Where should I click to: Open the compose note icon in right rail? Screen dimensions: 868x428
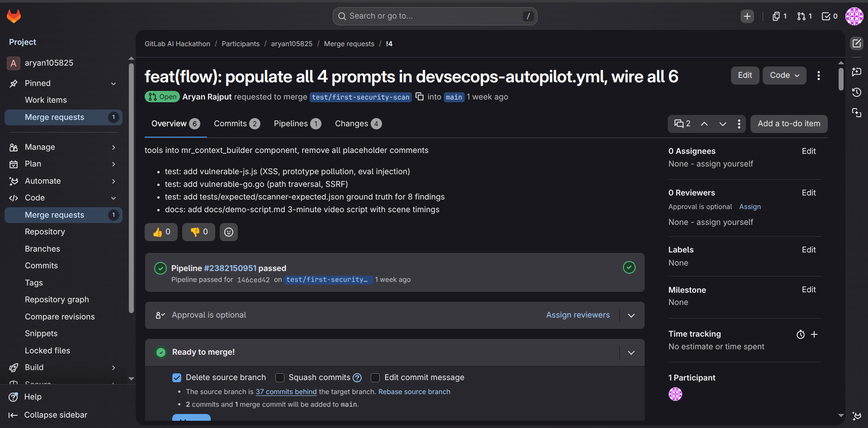[x=857, y=43]
